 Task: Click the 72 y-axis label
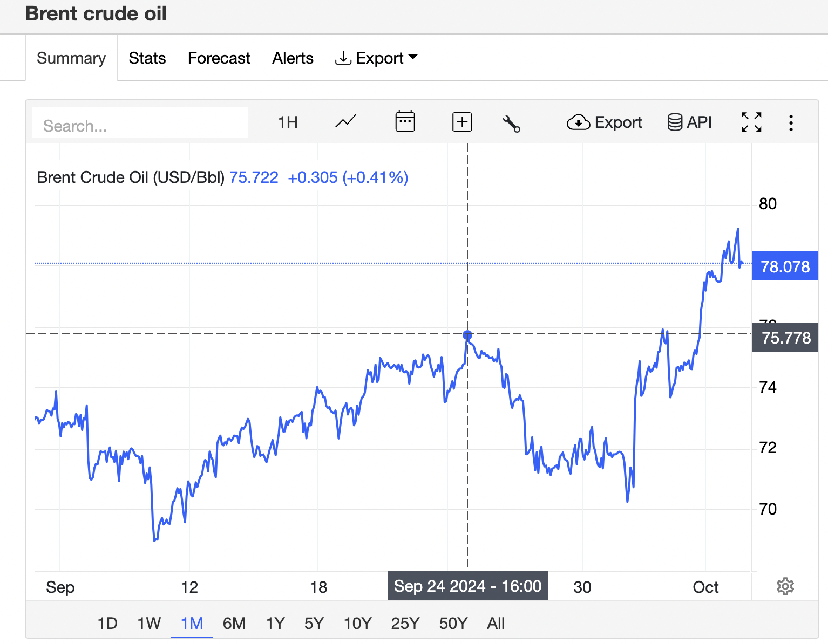click(x=768, y=448)
